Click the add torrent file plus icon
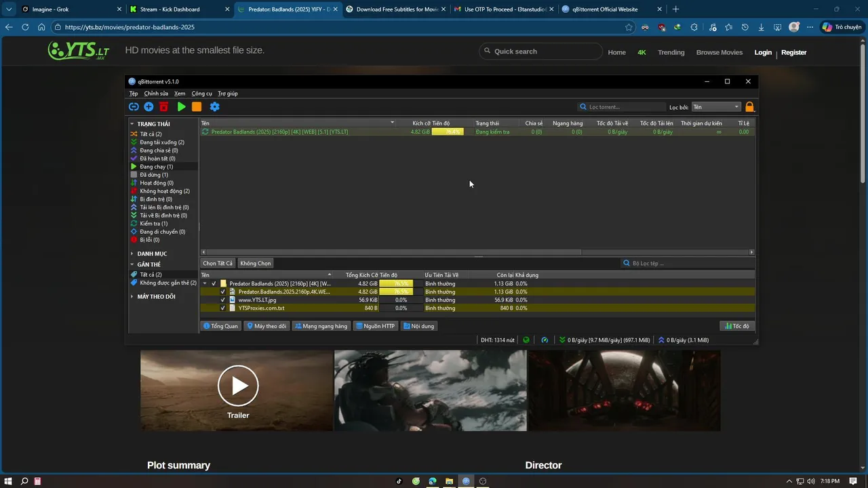 pyautogui.click(x=149, y=106)
